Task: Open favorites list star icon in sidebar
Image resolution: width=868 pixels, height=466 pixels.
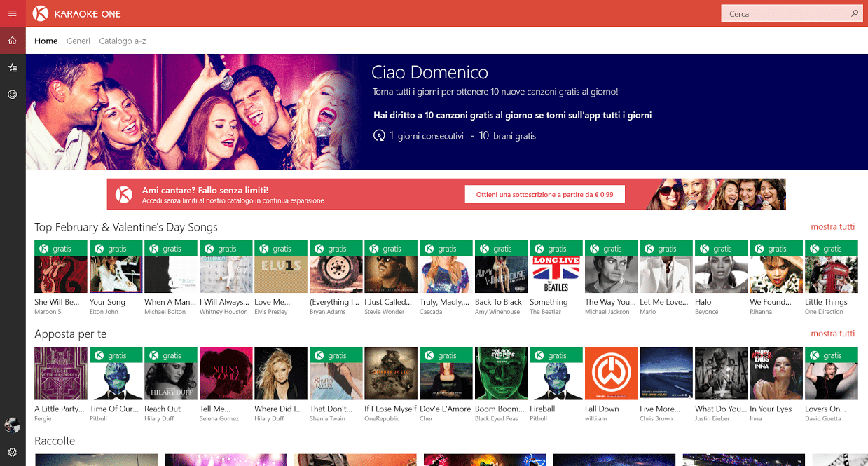Action: 12,67
